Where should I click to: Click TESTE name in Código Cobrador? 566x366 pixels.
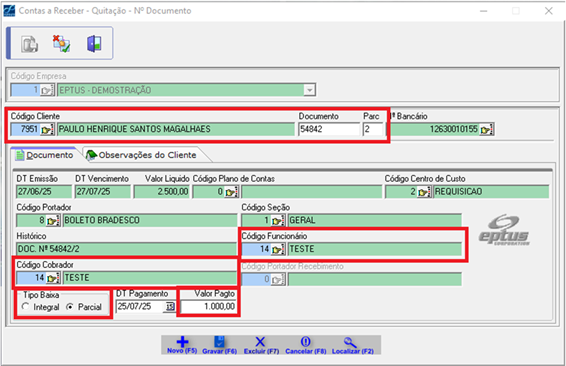[150, 278]
